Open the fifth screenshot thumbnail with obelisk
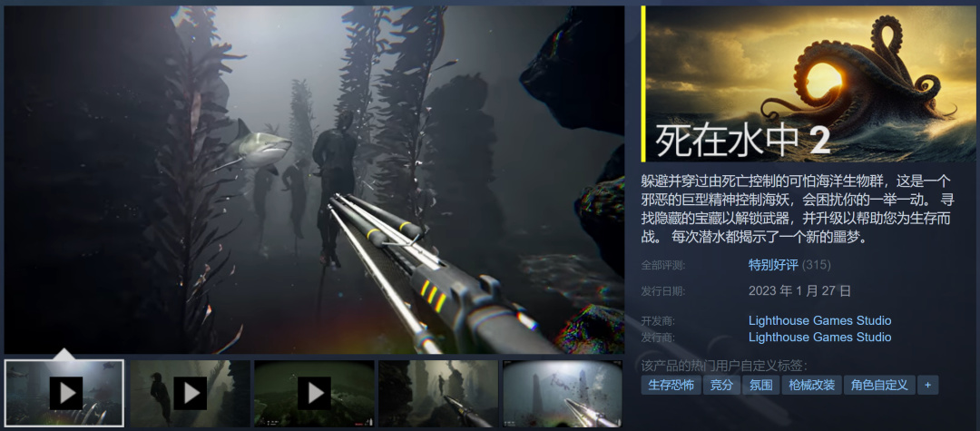980x431 pixels. [563, 394]
